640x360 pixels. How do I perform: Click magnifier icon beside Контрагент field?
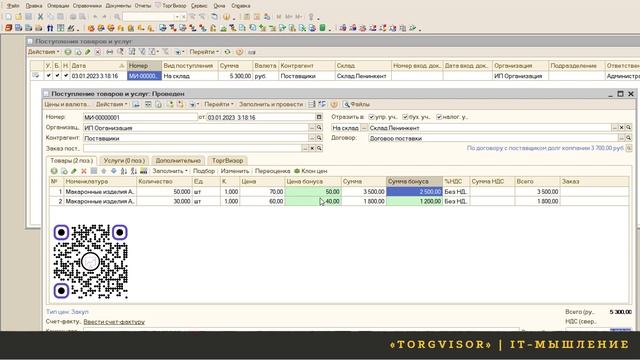[x=319, y=138]
